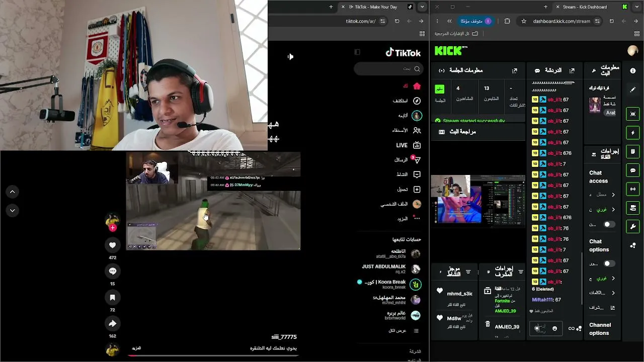Open the info icon in Kick's right rail

click(633, 71)
